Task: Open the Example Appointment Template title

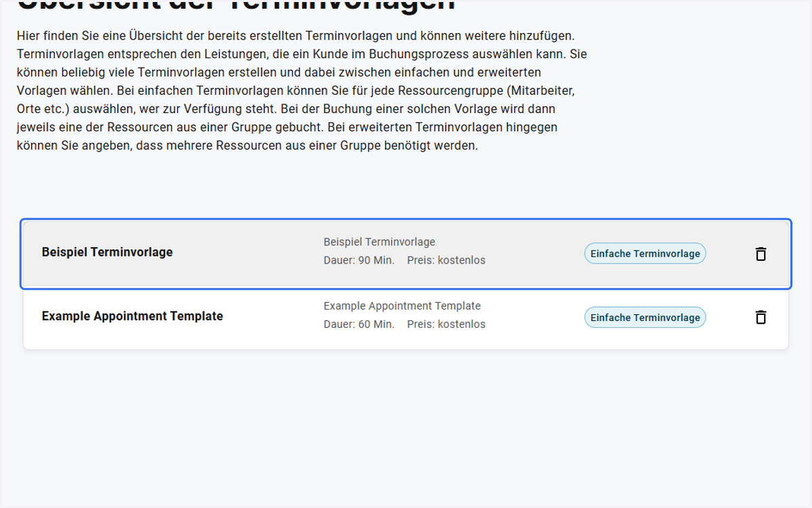Action: click(x=133, y=316)
